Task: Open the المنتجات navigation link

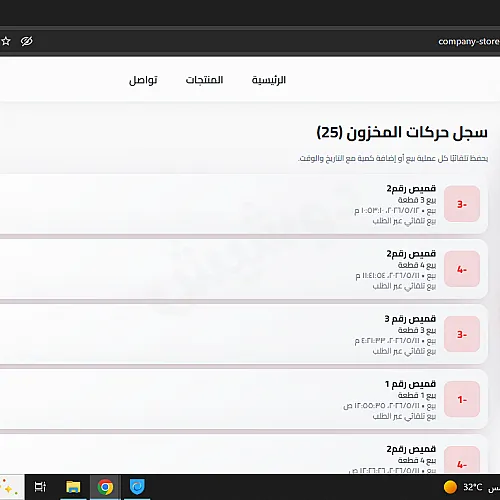Action: [x=204, y=80]
